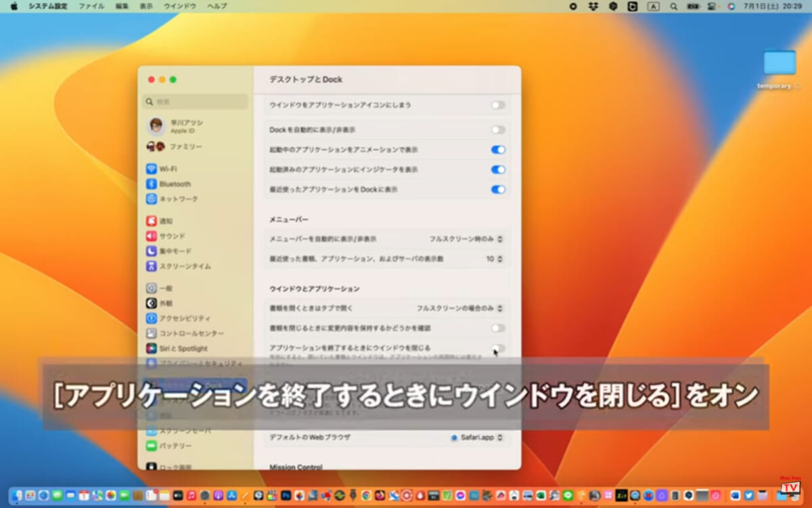Open ファイル menu
The image size is (812, 508).
click(91, 6)
